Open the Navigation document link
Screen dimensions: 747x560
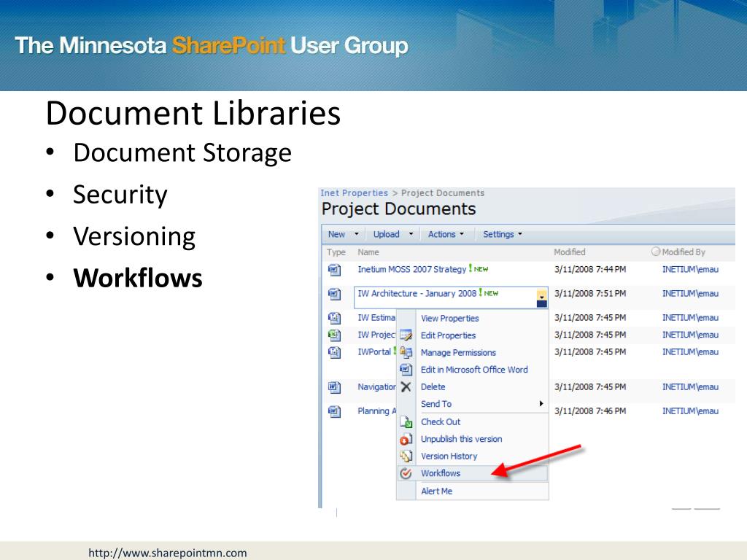(376, 387)
